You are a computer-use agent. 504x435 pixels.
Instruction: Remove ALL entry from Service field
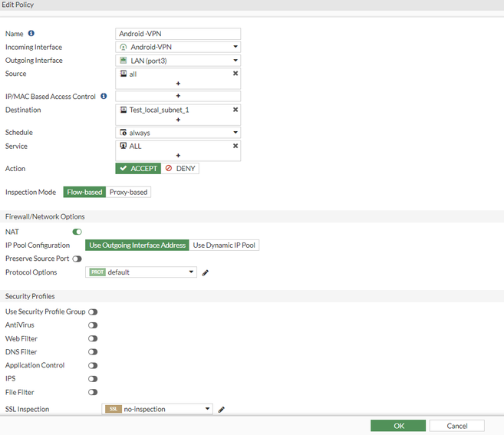236,146
